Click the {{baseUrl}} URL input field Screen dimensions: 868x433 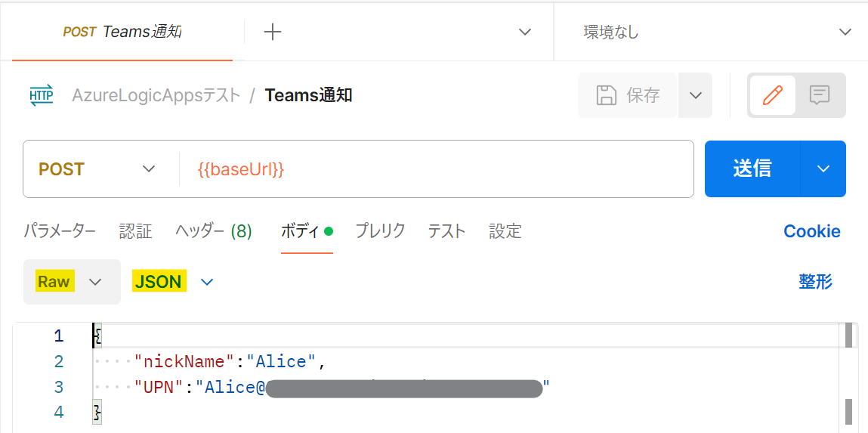pos(436,169)
